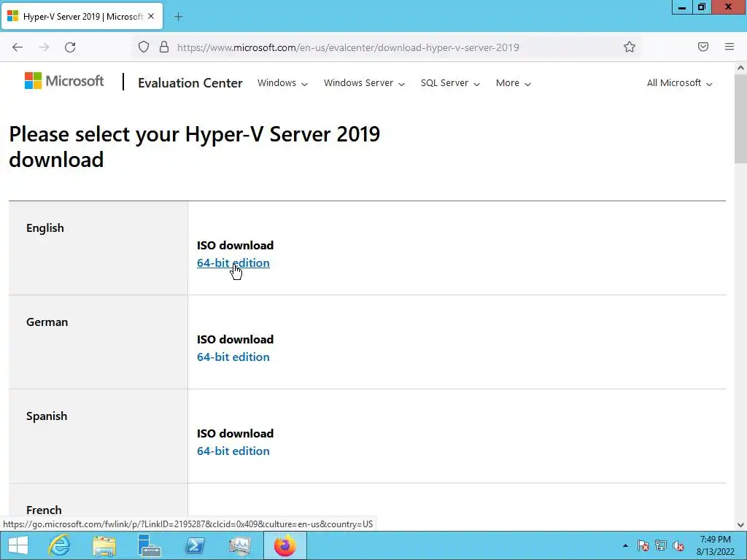Bookmark this page with the star
This screenshot has height=560, width=747.
630,47
